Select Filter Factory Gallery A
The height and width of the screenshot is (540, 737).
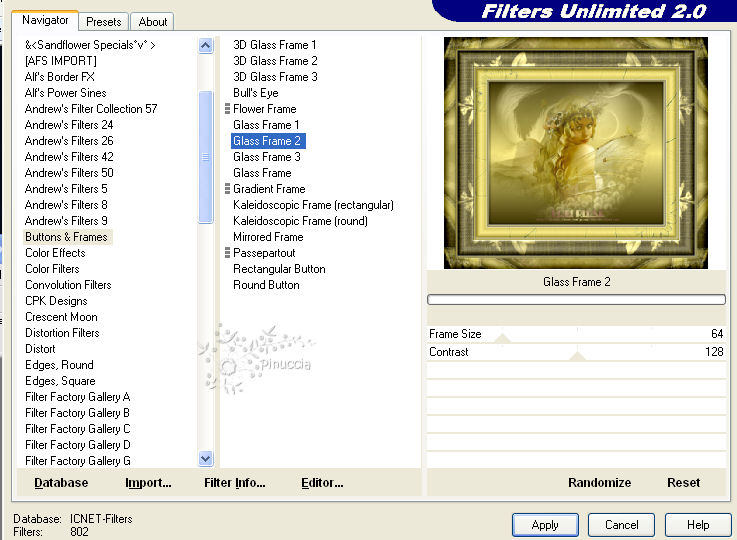pyautogui.click(x=78, y=397)
